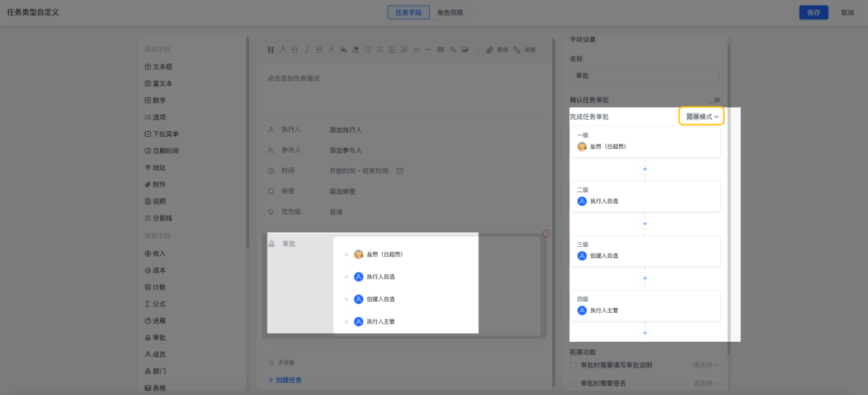Click 添加执行人 to assign executor
This screenshot has height=395, width=868.
tap(346, 130)
